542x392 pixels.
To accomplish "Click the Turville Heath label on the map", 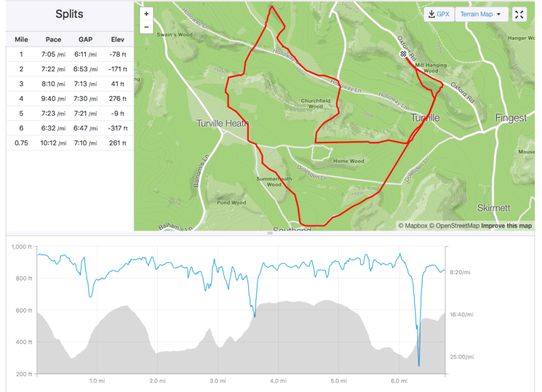I will tap(222, 124).
